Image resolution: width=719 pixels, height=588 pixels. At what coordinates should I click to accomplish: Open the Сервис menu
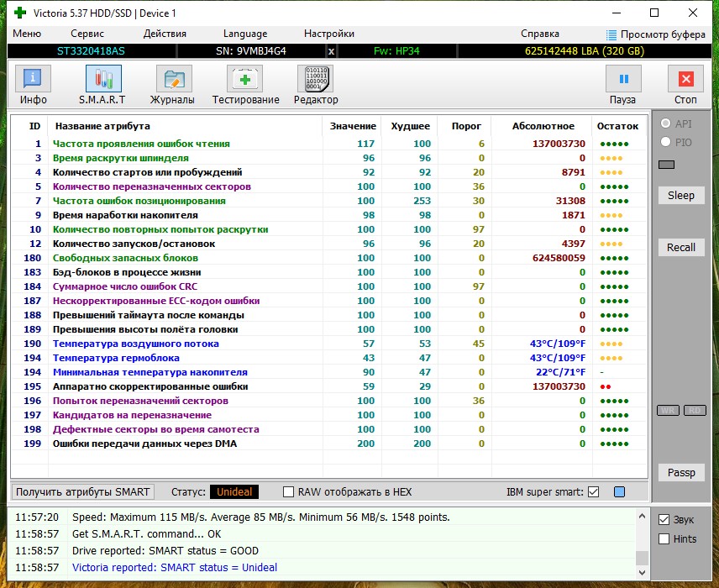pyautogui.click(x=87, y=34)
